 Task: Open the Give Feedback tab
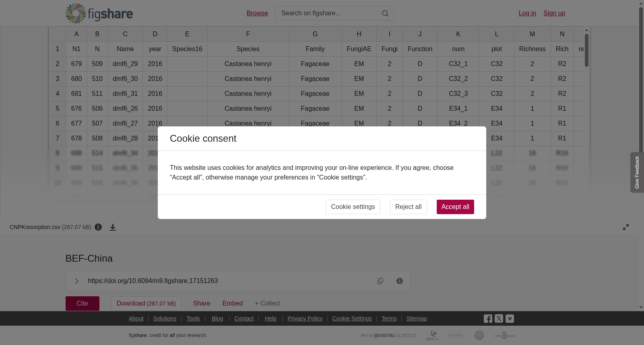click(637, 172)
